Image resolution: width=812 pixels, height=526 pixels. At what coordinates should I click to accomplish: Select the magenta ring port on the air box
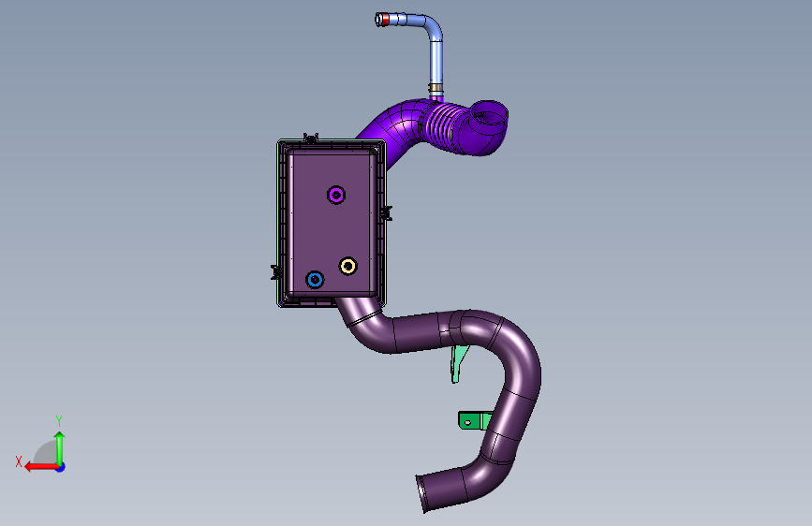(x=336, y=196)
